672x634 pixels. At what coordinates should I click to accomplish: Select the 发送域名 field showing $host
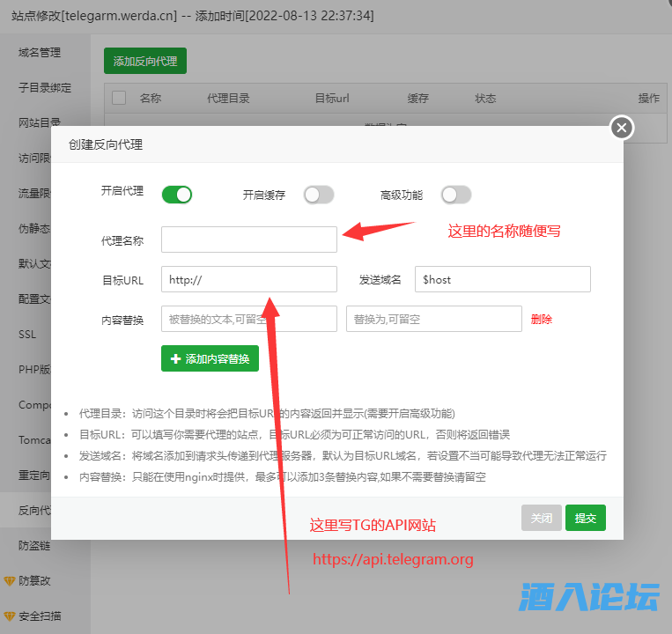point(503,279)
